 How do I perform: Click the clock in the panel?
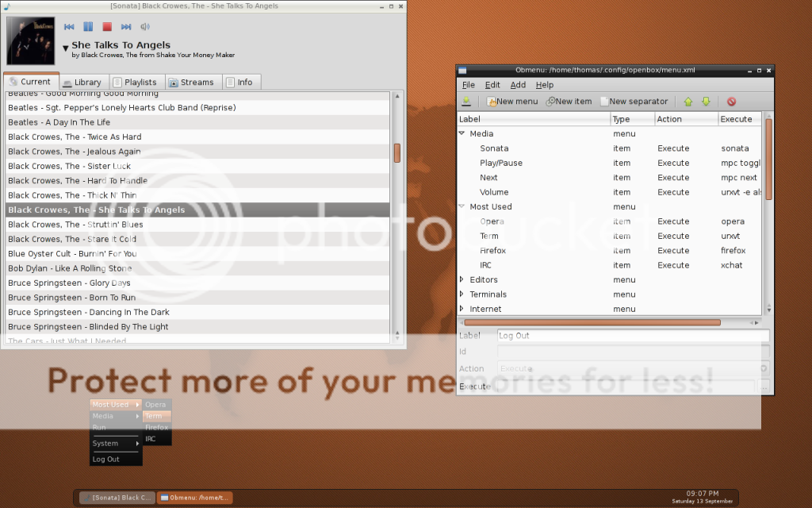coord(703,497)
